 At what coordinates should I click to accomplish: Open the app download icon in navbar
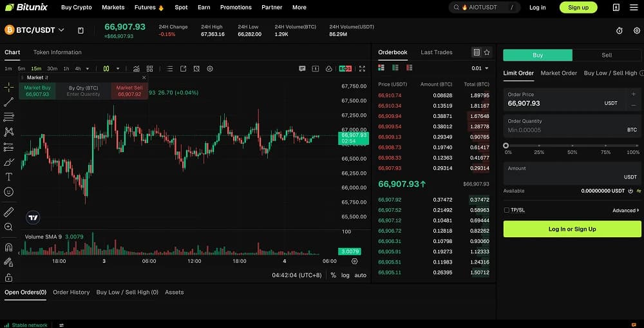click(616, 7)
